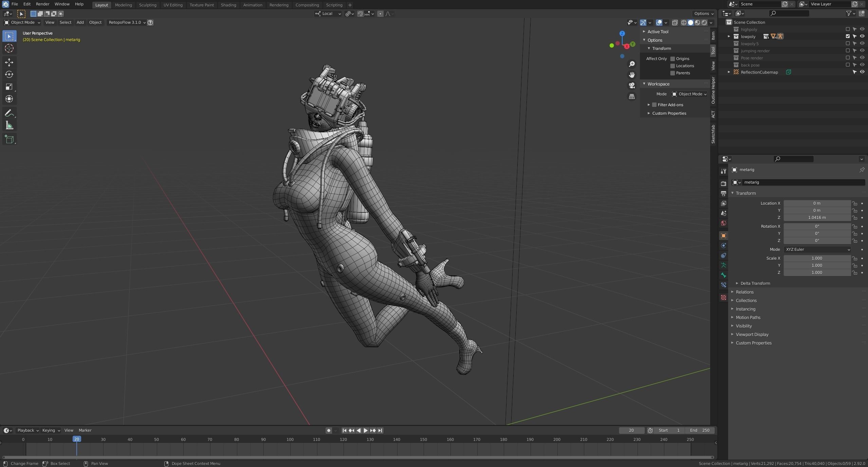
Task: Jump to the timeline's first frame
Action: 344,430
